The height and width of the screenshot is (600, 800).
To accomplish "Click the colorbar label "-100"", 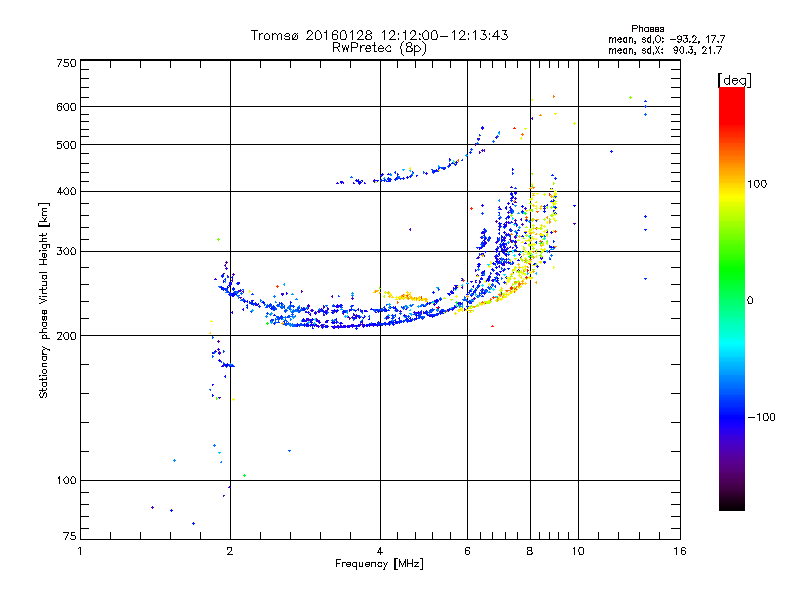I will [x=761, y=417].
